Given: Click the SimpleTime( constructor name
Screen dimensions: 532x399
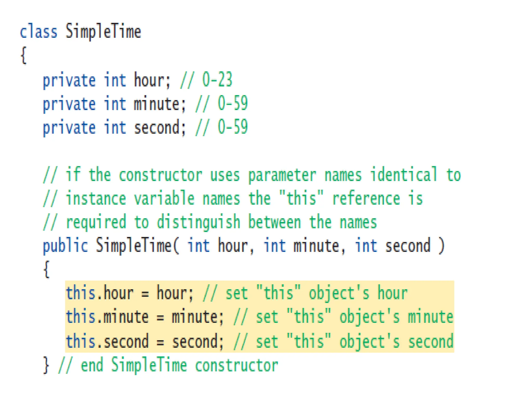Looking at the screenshot, I should [x=137, y=246].
